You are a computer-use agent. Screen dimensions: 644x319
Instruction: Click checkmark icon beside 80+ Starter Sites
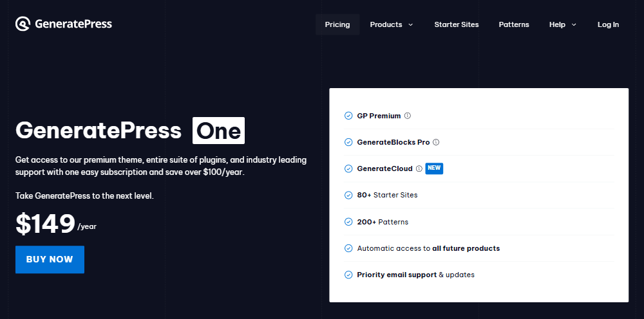point(349,195)
